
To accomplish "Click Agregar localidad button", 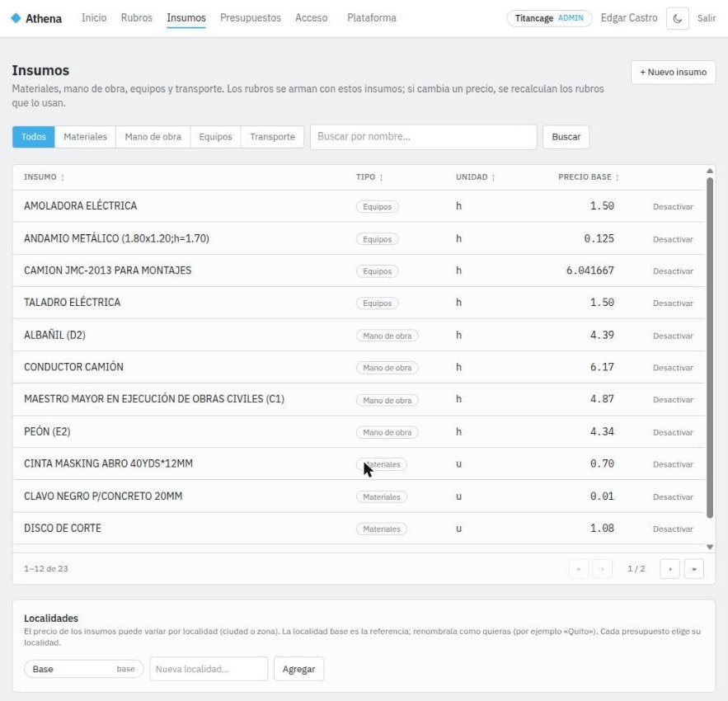I will tap(298, 669).
